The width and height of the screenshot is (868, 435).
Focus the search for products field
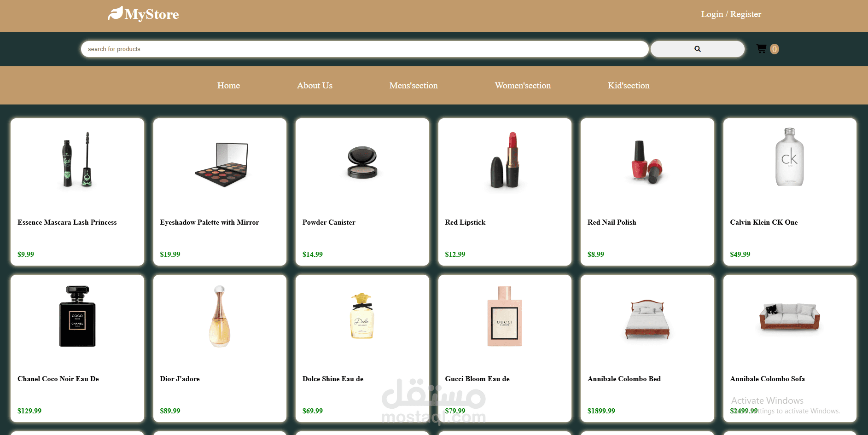pyautogui.click(x=365, y=49)
